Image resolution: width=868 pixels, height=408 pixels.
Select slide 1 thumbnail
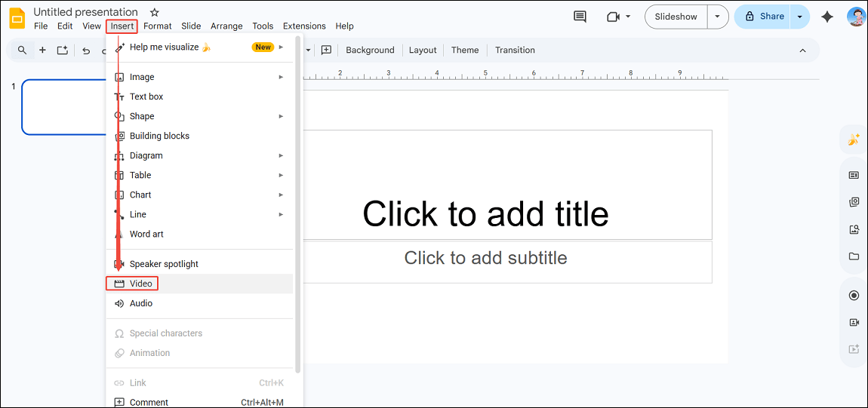pos(63,107)
